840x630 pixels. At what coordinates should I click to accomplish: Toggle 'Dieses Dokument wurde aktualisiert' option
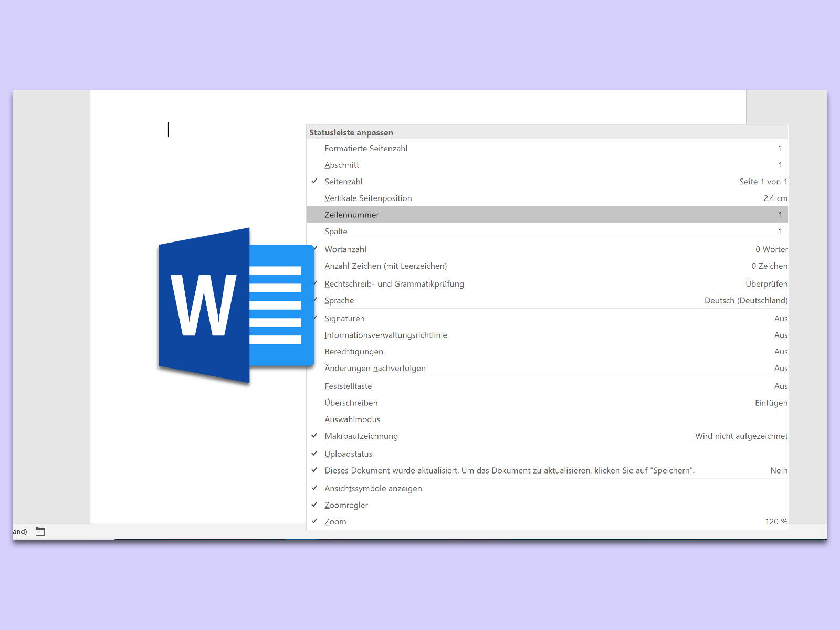pyautogui.click(x=547, y=471)
